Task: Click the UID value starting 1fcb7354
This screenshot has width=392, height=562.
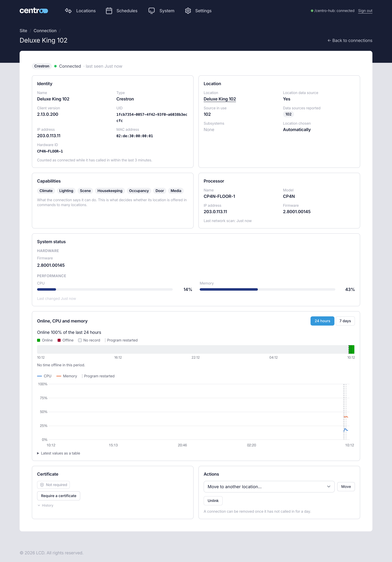Action: [152, 117]
